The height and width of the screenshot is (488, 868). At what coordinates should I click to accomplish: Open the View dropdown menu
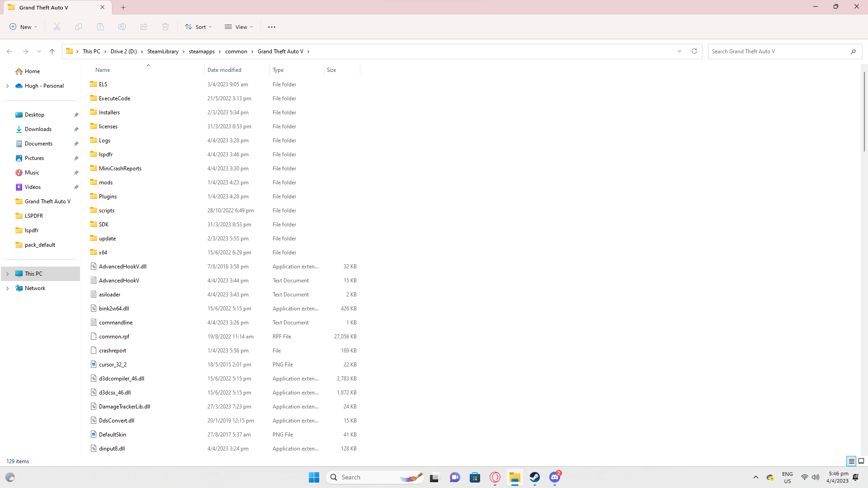239,27
